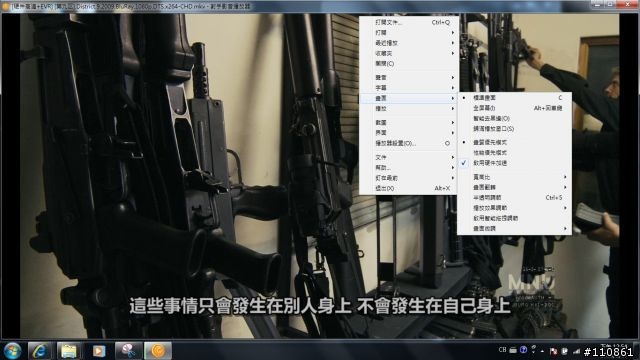
Task: Click the network signal tray icon
Action: (576, 351)
